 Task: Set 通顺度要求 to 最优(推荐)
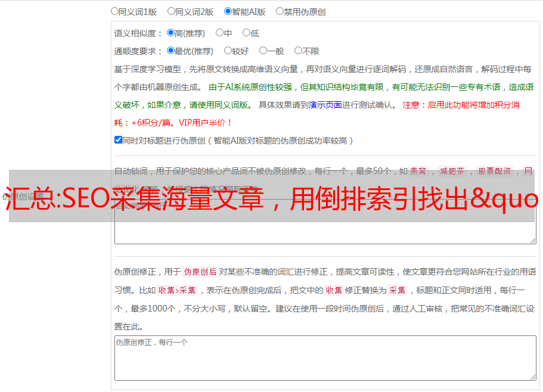point(170,51)
